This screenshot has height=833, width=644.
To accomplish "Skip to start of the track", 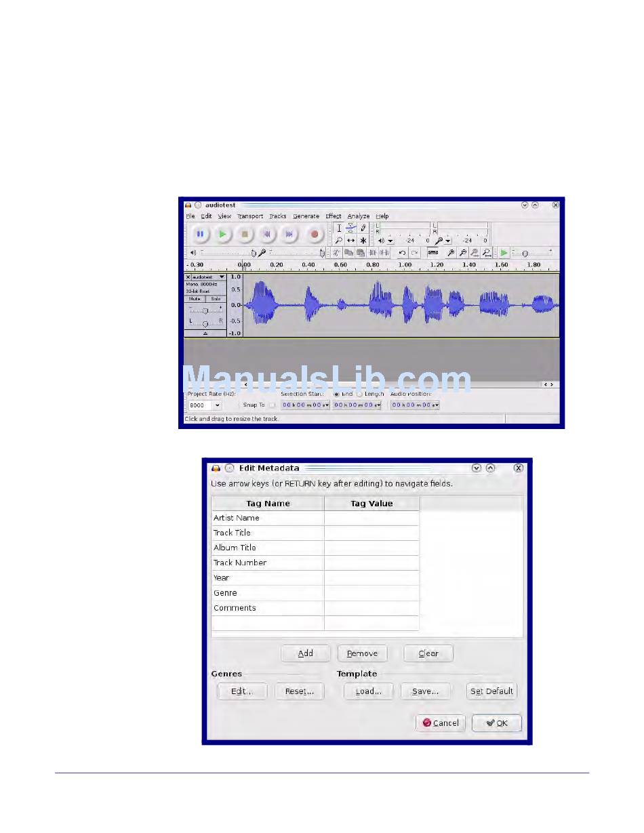I will tap(268, 234).
